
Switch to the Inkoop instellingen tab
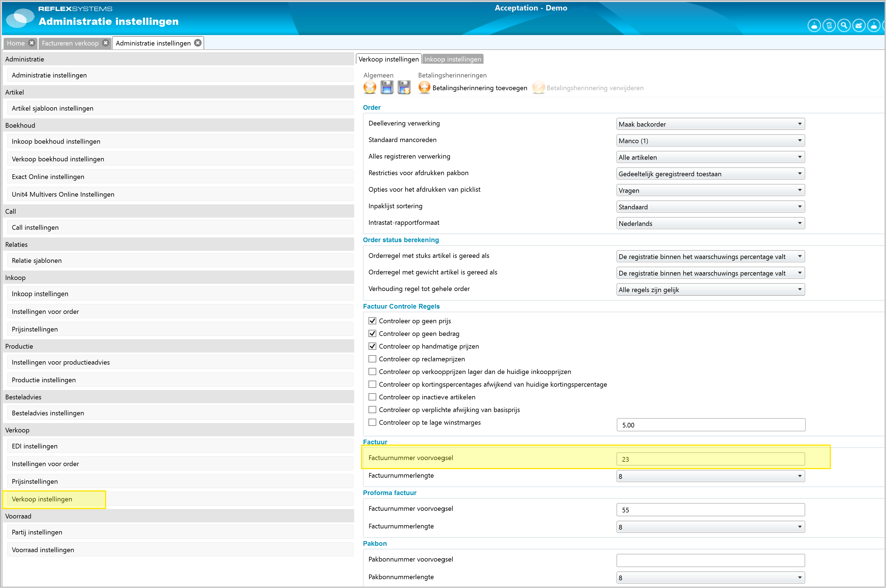[452, 59]
